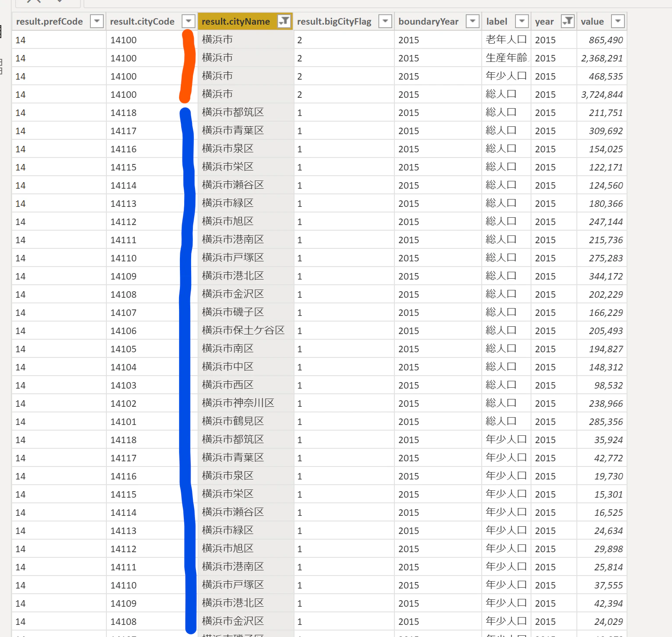Screen dimensions: 672x637
Task: Click the value cell 24,029
Action: (602, 621)
